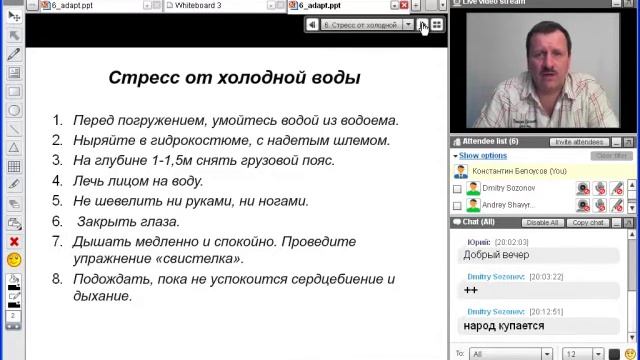Screen dimensions: 640x360
Task: Click the red X clear annotations tool
Action: (14, 242)
